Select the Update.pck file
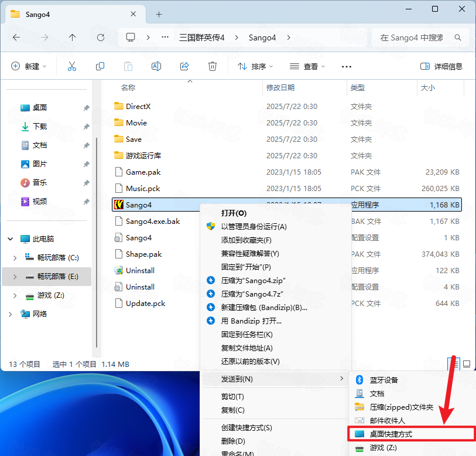Viewport: 476px width, 456px height. [145, 304]
